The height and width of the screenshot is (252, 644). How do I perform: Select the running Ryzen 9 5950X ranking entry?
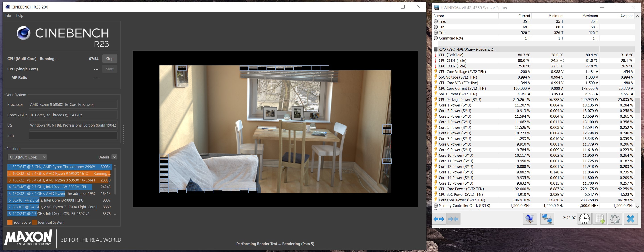pyautogui.click(x=60, y=173)
